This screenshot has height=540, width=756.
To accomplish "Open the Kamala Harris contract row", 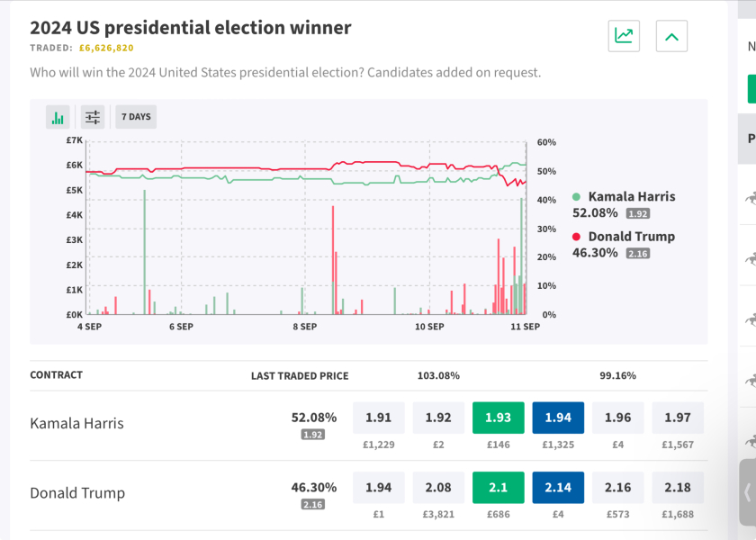I will [x=76, y=423].
